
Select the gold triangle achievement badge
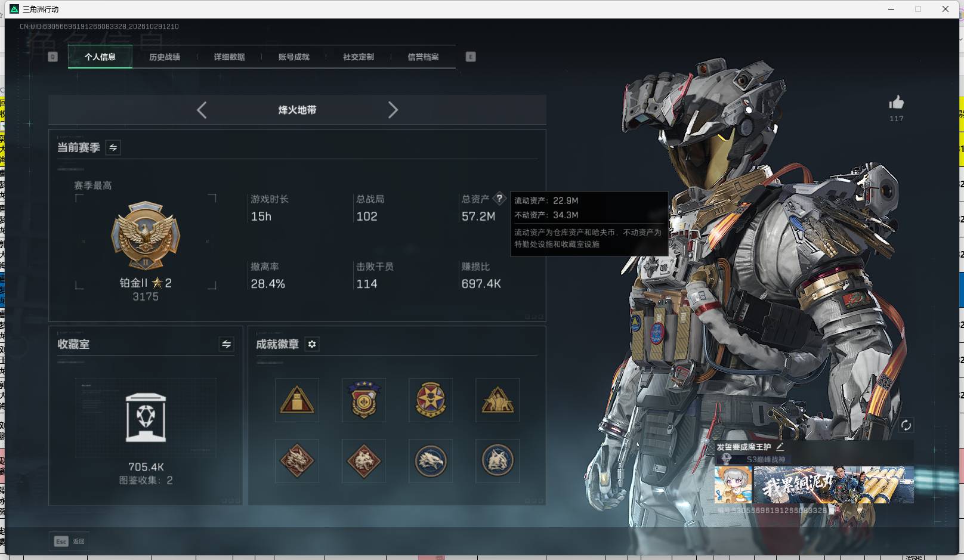coord(297,400)
